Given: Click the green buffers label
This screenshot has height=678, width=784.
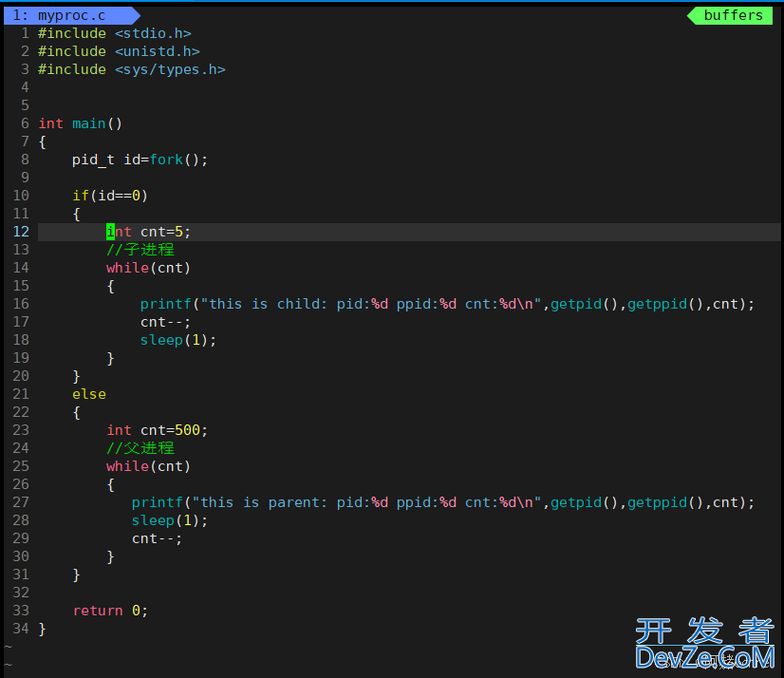Looking at the screenshot, I should tap(730, 15).
